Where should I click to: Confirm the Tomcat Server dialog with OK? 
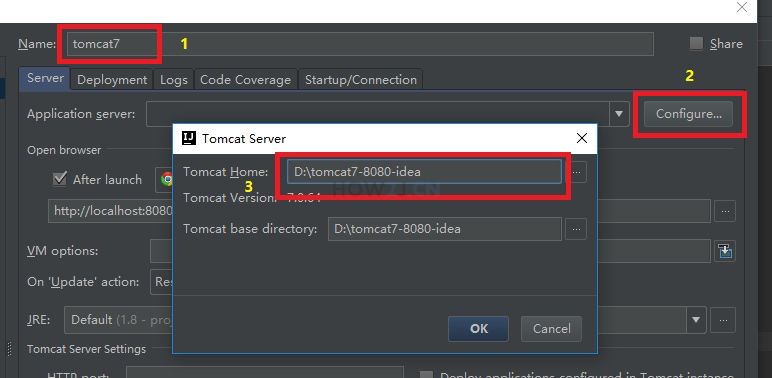(x=478, y=329)
